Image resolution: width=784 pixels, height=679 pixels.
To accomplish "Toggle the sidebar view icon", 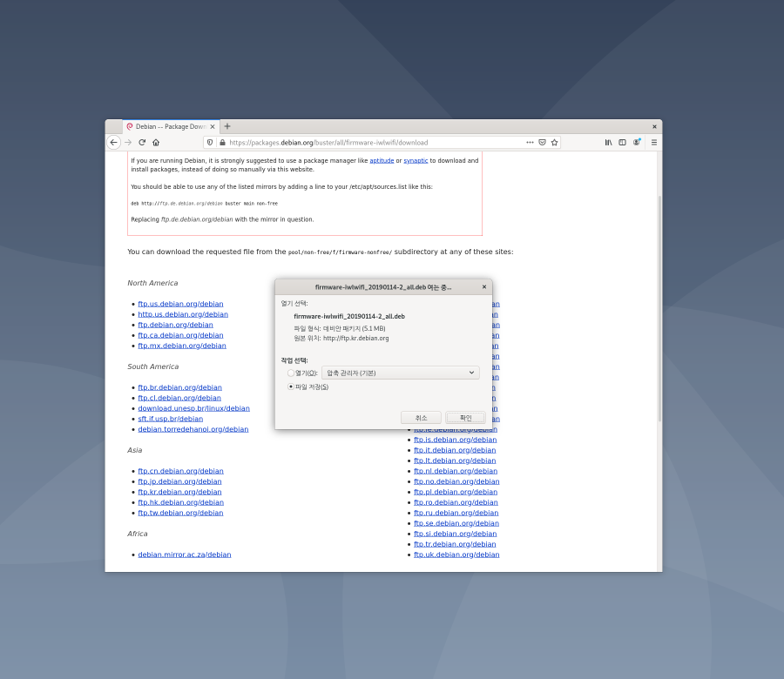I will tap(623, 143).
